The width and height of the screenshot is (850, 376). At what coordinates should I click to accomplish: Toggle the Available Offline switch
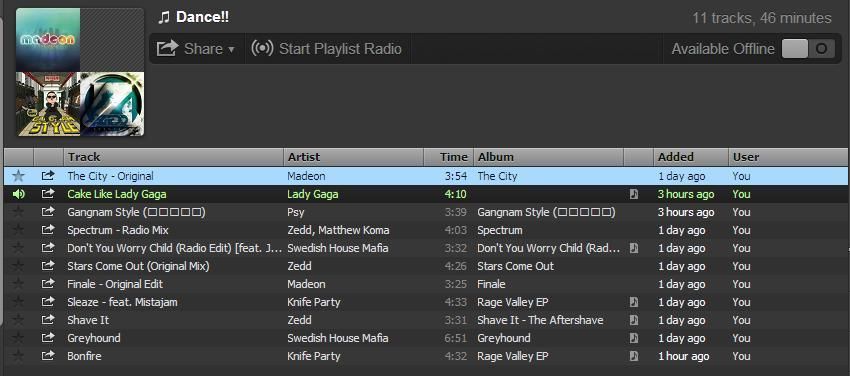808,49
